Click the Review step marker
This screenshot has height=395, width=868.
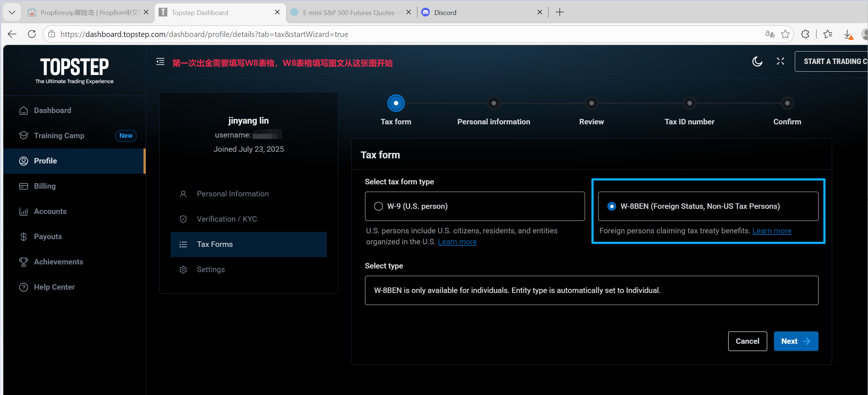tap(591, 103)
